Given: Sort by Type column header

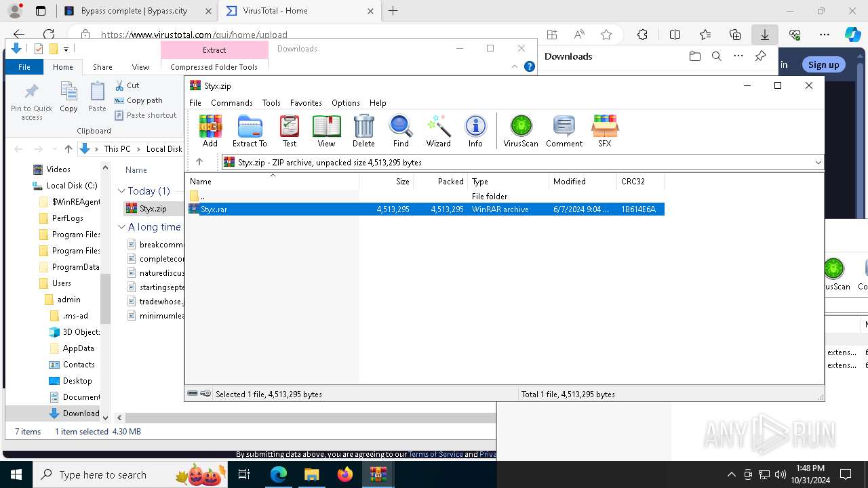Looking at the screenshot, I should [x=509, y=182].
